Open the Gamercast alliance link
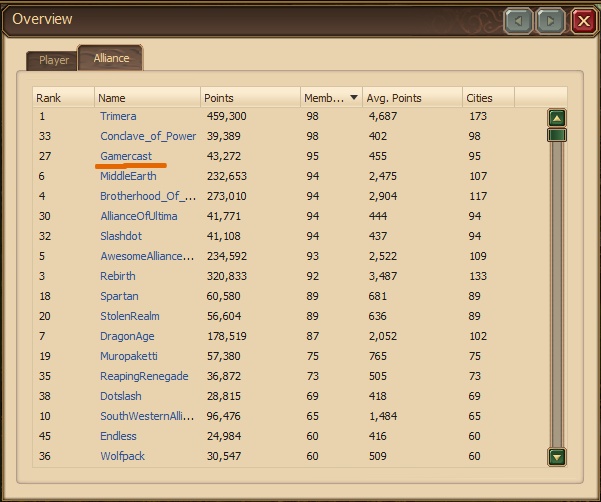 [126, 156]
